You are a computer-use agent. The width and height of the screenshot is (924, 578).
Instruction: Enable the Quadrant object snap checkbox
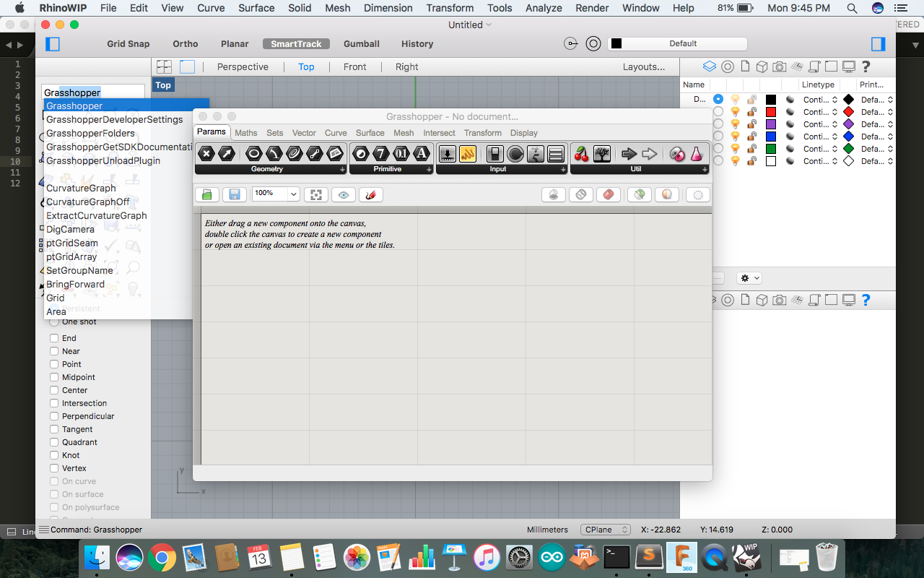click(54, 442)
